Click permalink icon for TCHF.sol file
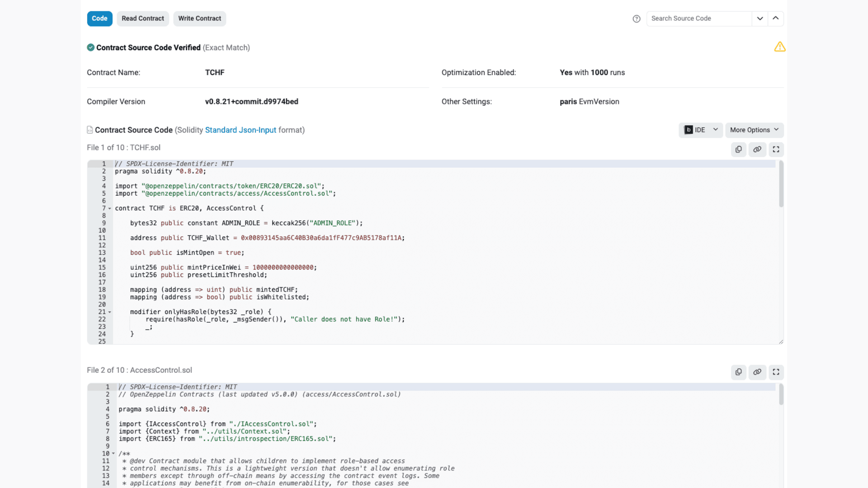Viewport: 868px width, 488px height. (757, 150)
